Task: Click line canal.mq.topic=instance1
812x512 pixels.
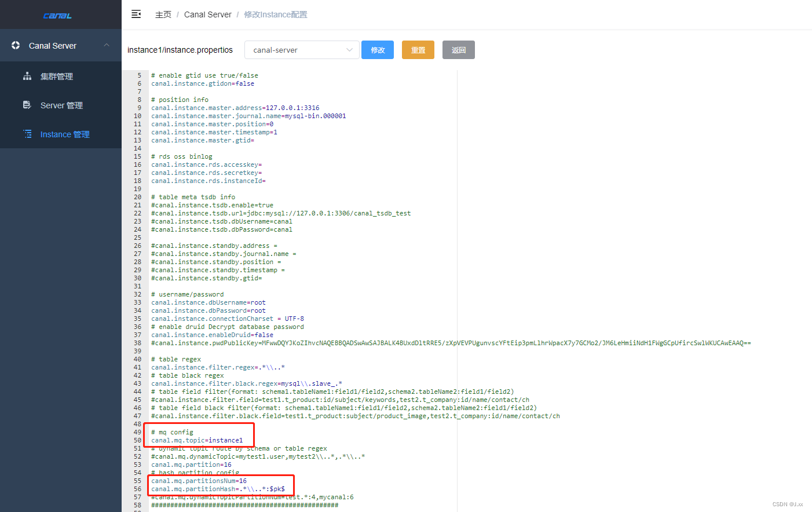Action: (x=197, y=440)
